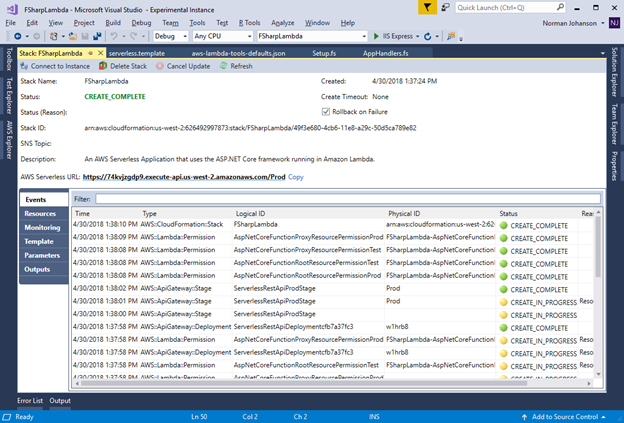624x423 pixels.
Task: Select the Monitoring side tab
Action: click(x=43, y=228)
